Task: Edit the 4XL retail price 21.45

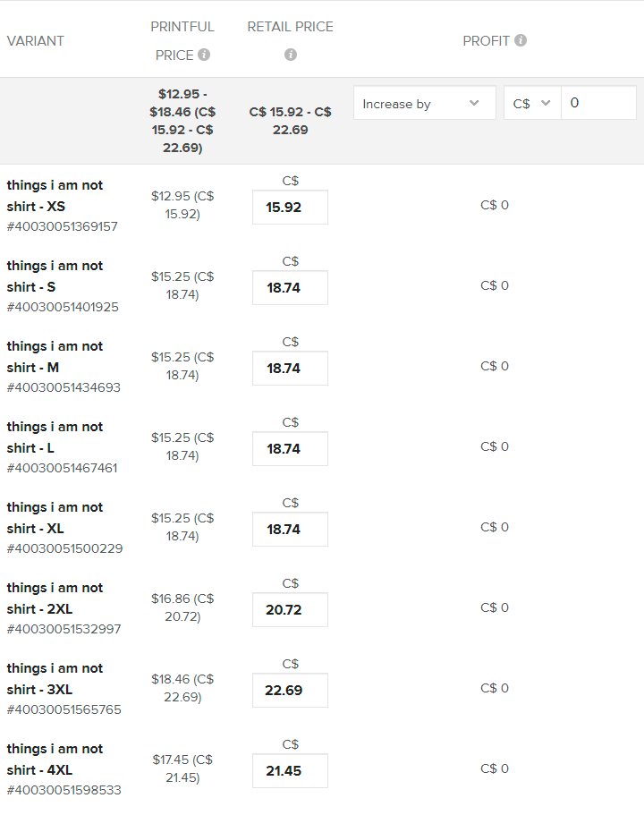Action: (290, 771)
